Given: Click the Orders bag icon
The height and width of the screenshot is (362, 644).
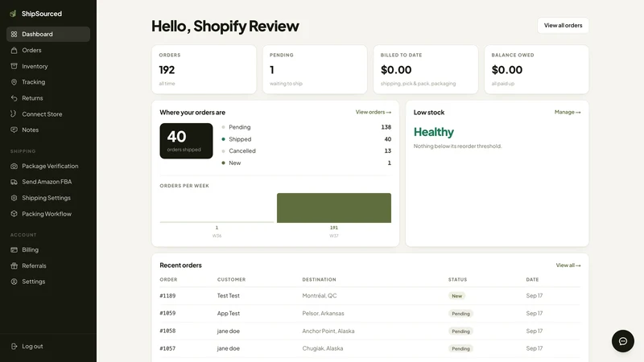Looking at the screenshot, I should [x=14, y=50].
